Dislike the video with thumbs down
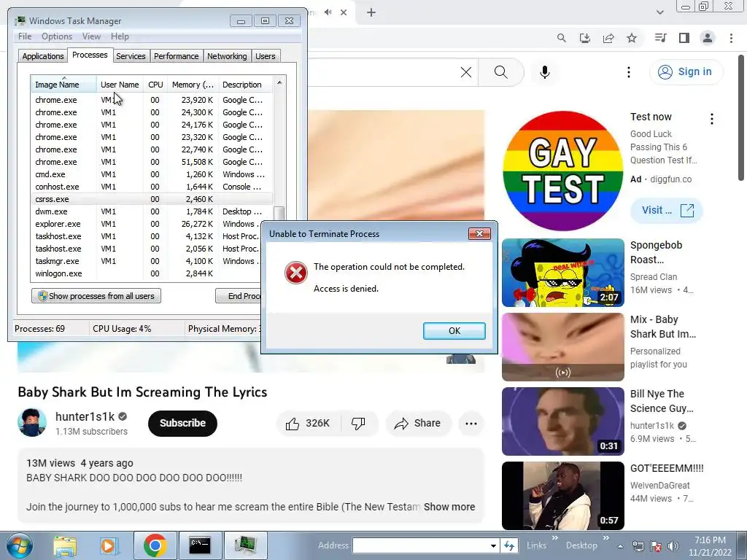Image resolution: width=747 pixels, height=560 pixels. click(x=358, y=424)
